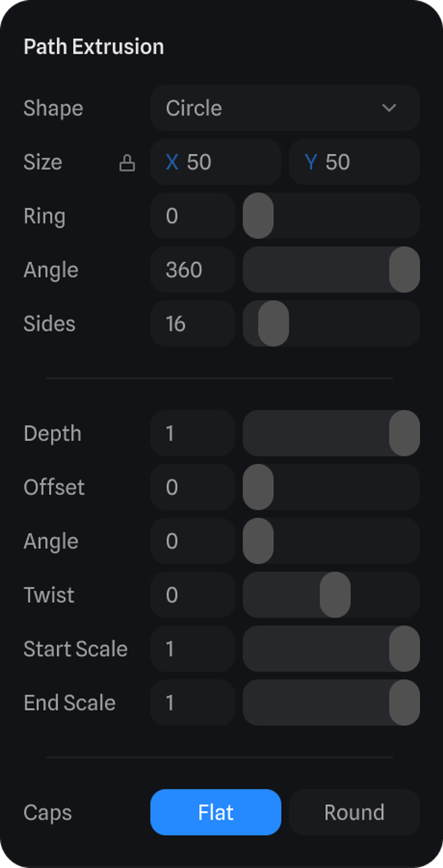This screenshot has height=868, width=443.
Task: Click the Offset value input field
Action: tap(192, 487)
